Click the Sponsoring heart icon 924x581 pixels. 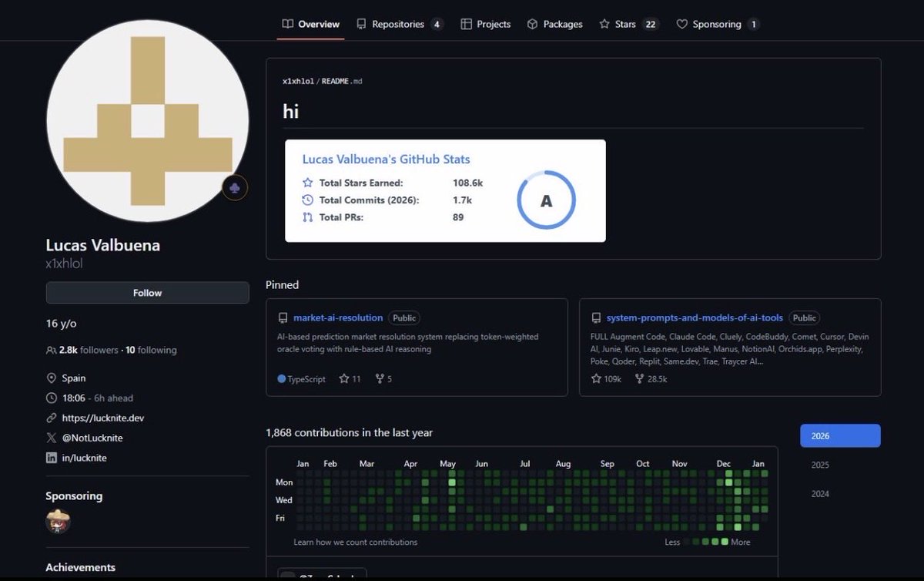[681, 24]
